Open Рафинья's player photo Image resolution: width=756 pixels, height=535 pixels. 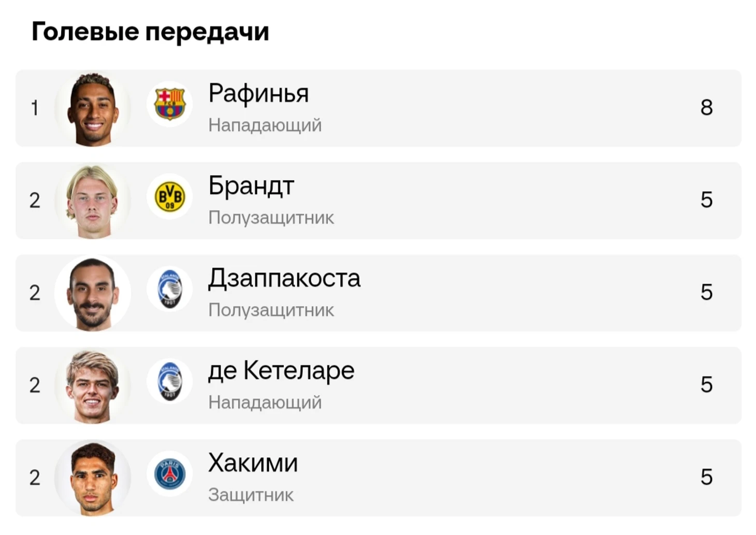(93, 109)
